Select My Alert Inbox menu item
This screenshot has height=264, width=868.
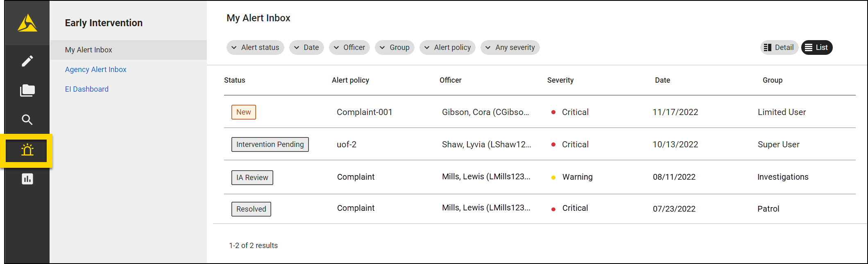coord(88,50)
